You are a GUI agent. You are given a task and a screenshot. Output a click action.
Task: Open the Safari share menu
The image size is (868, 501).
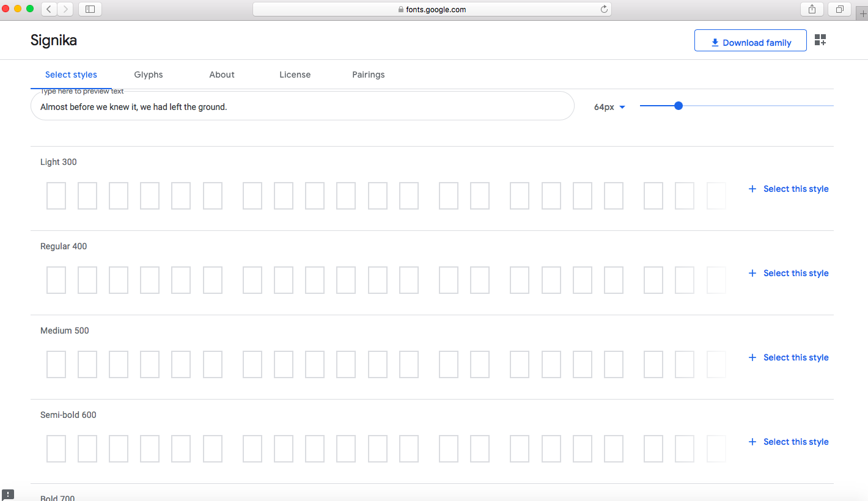coord(812,9)
